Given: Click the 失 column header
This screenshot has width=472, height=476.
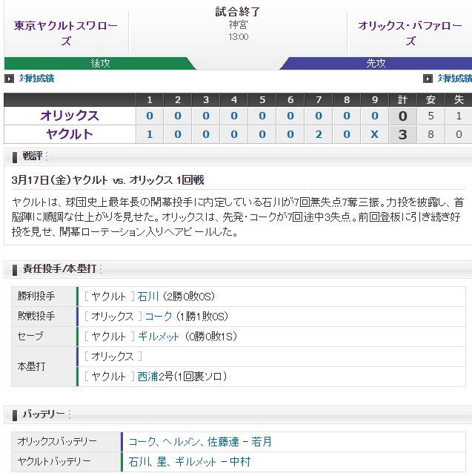Looking at the screenshot, I should 459,99.
